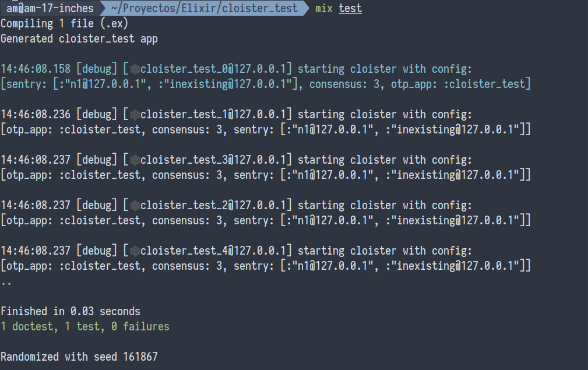The image size is (588, 370).
Task: Click the 'Generated cloister_test app' line
Action: pyautogui.click(x=79, y=39)
